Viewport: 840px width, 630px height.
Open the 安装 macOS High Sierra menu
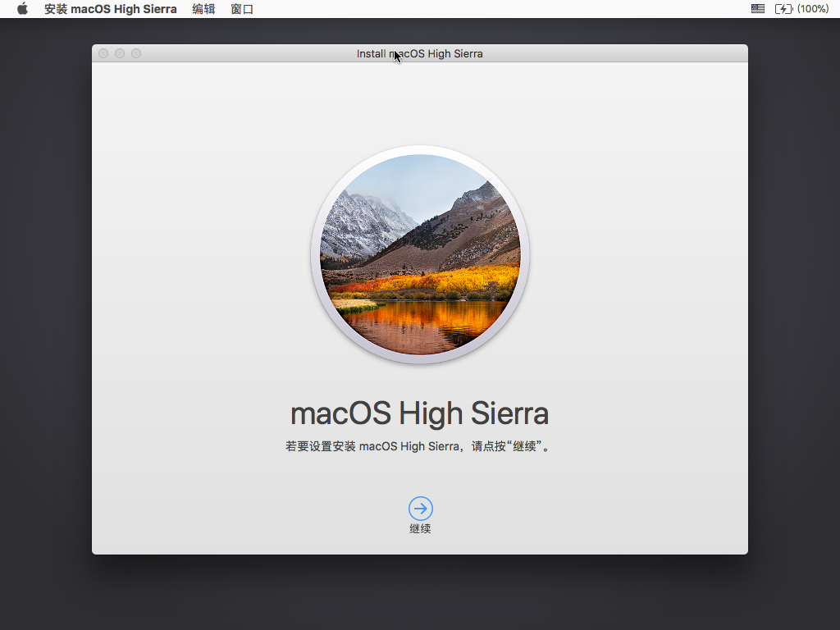click(x=110, y=9)
